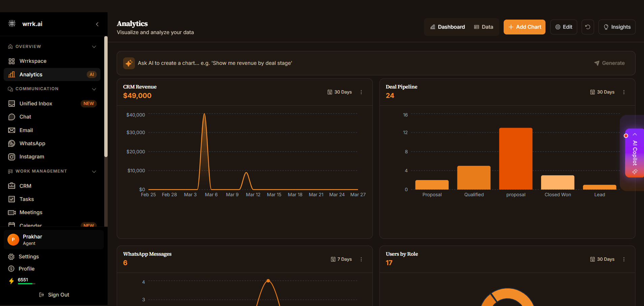Collapse the Communication section

click(94, 89)
